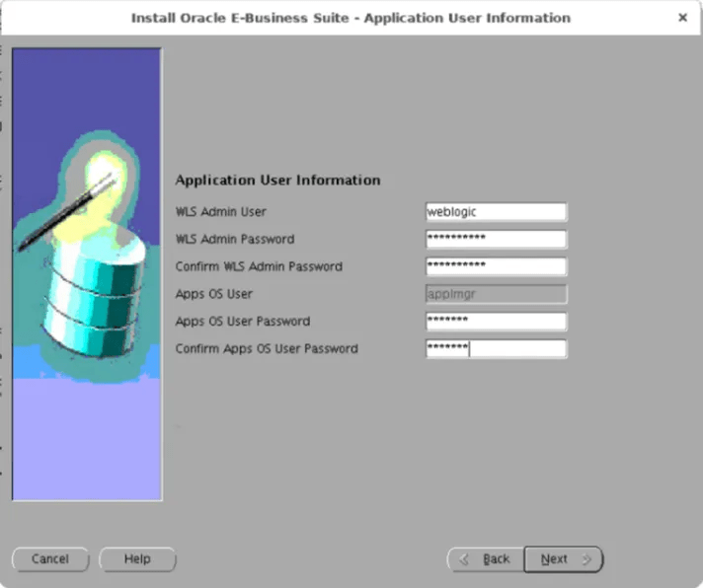Click the Apps OS User label

click(x=214, y=294)
